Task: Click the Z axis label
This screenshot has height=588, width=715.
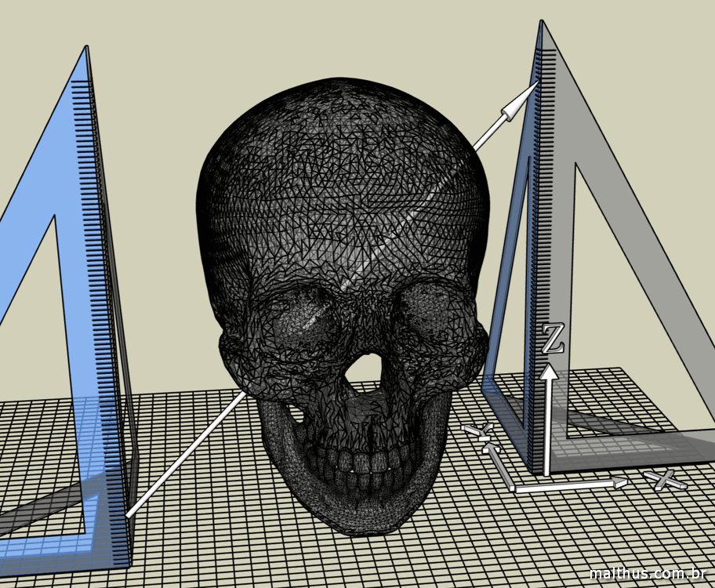Action: point(553,338)
